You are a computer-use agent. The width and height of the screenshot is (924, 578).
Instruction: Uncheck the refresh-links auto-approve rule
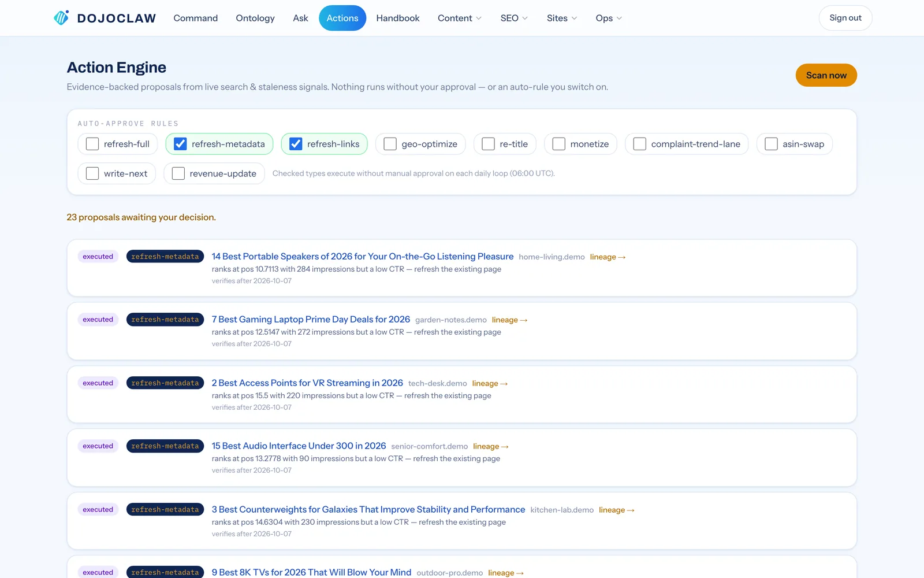point(296,144)
